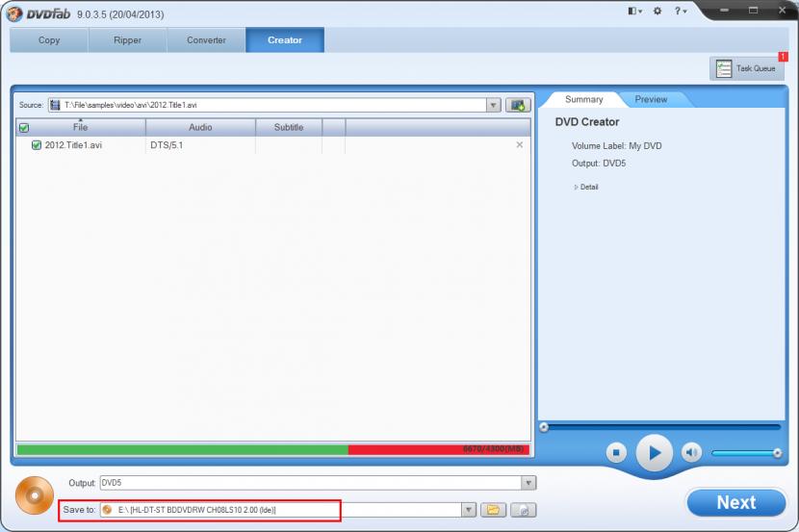Expand the Save to drive dropdown
799x532 pixels.
coord(468,510)
